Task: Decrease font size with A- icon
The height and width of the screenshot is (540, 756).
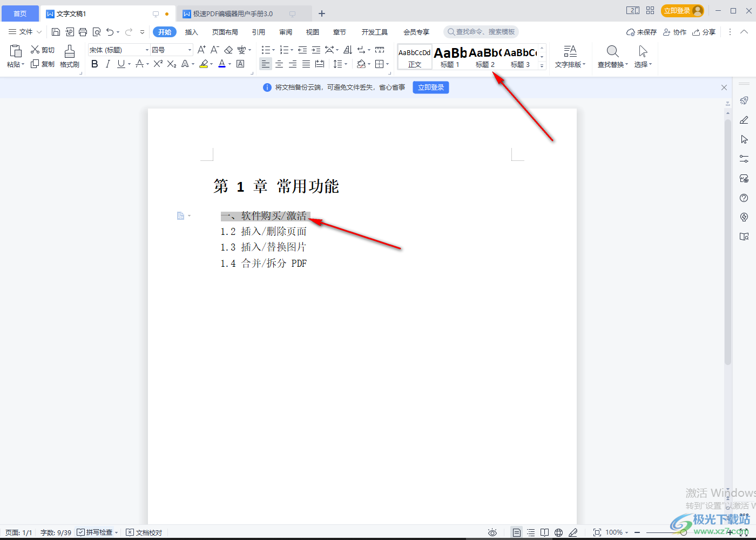Action: pyautogui.click(x=214, y=50)
